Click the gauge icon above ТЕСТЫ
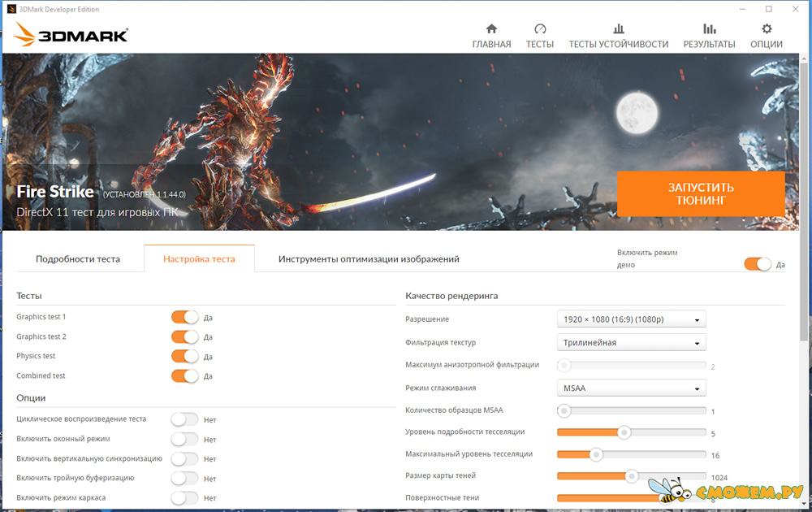 point(540,28)
